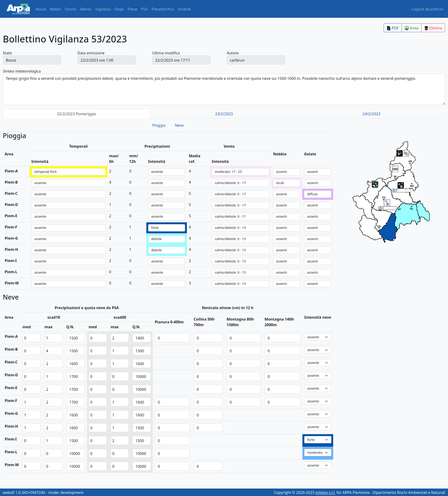Jump to the Neve section link

tap(179, 125)
